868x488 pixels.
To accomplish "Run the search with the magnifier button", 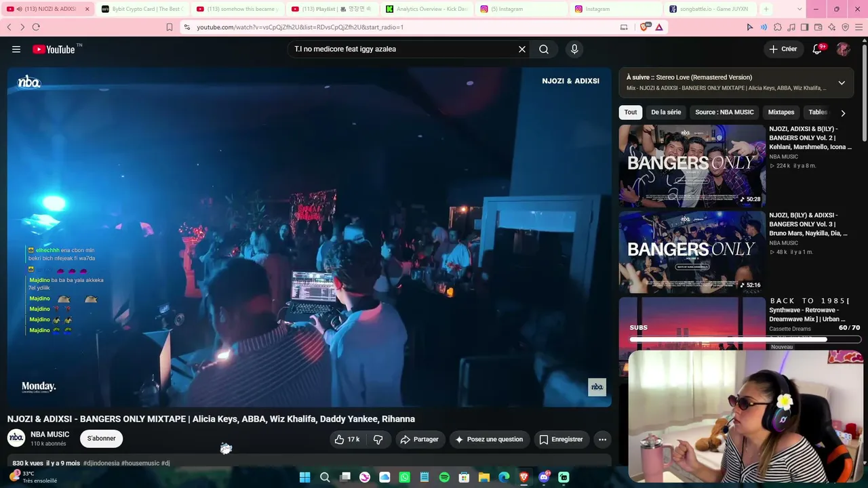I will point(544,49).
